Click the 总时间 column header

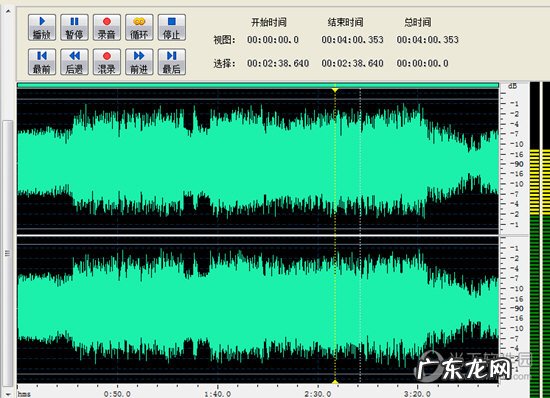click(x=417, y=22)
